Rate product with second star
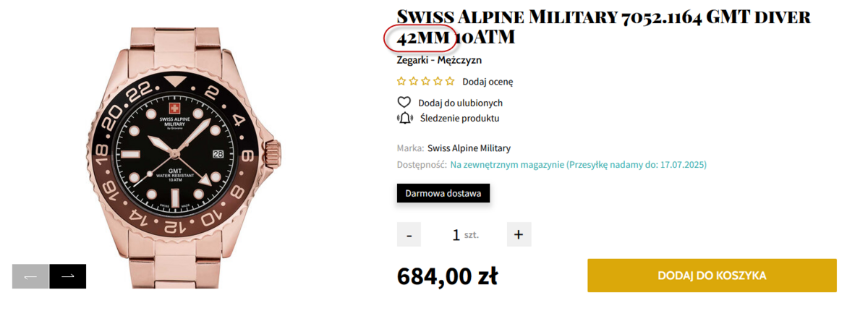Screen dimensions: 868x324 pos(414,82)
